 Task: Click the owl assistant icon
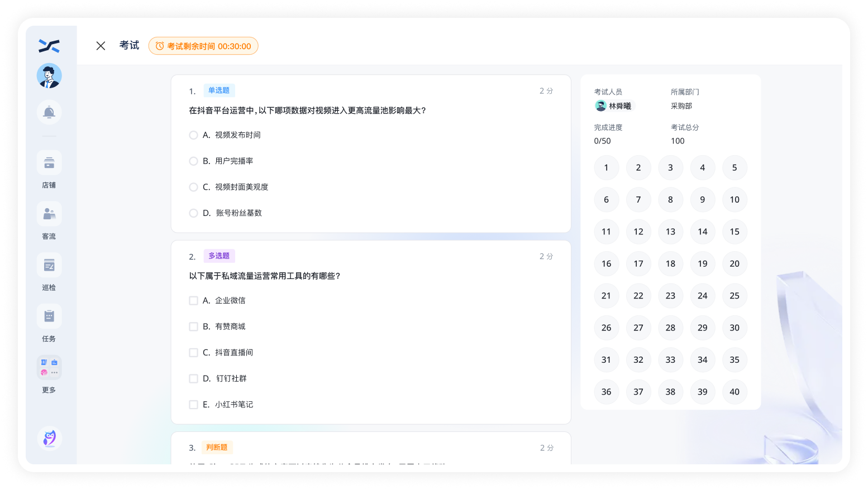tap(49, 438)
